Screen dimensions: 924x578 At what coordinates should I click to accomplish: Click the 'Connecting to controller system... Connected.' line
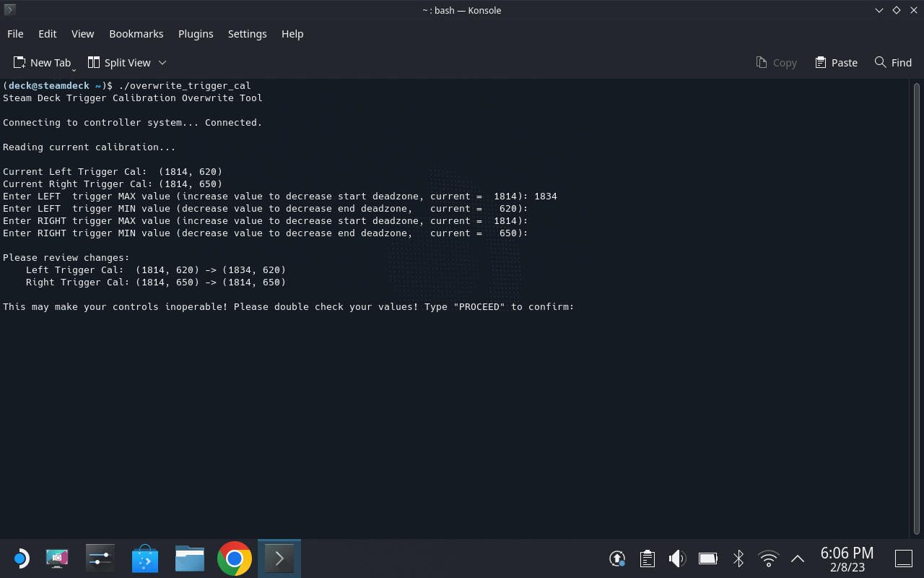point(133,123)
